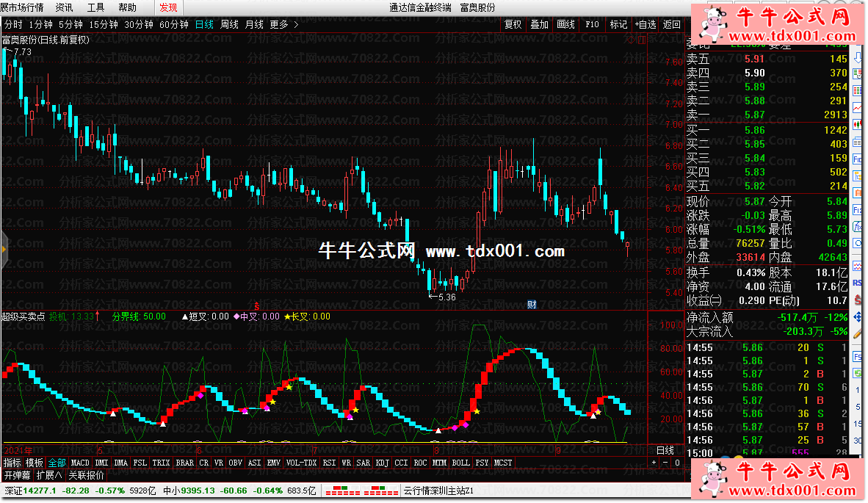This screenshot has width=868, height=503.
Task: Switch to 分时 intraday chart
Action: (13, 24)
